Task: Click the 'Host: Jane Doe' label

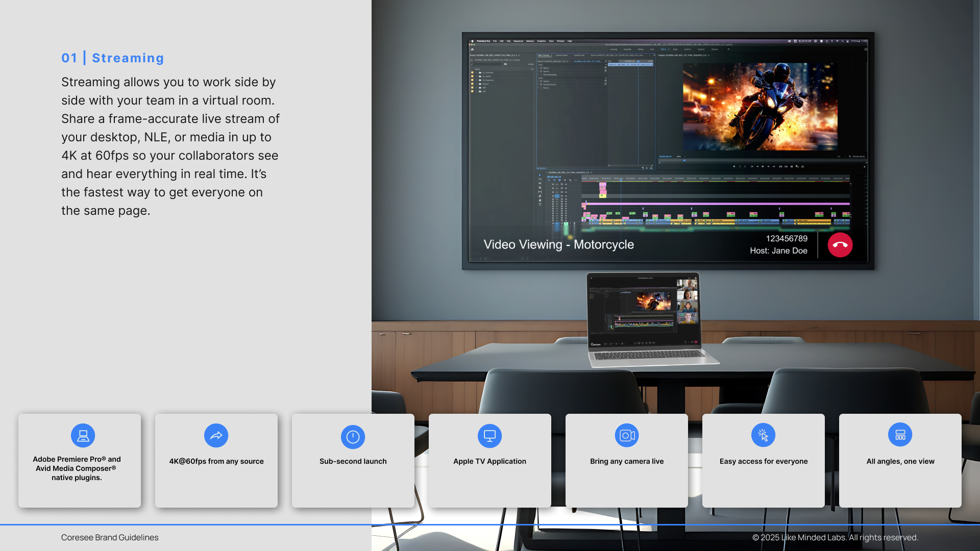Action: tap(778, 251)
